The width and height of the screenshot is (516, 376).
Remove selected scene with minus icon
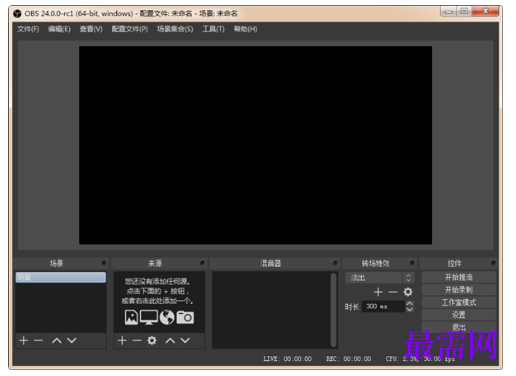tap(39, 340)
